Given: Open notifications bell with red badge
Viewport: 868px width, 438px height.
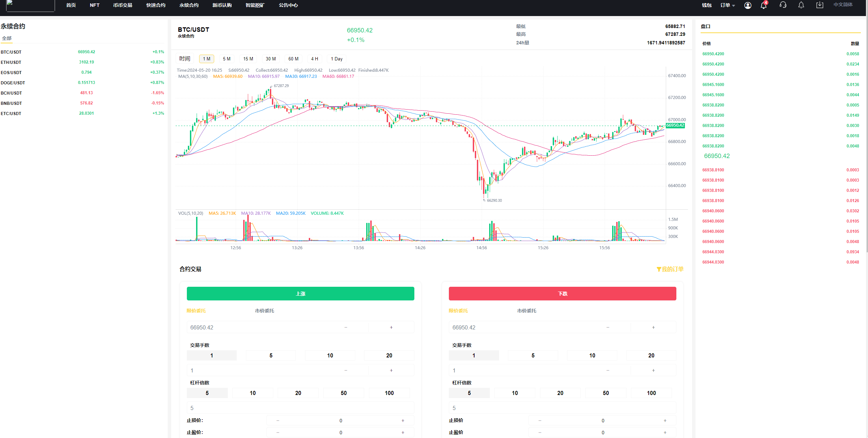Looking at the screenshot, I should tap(763, 5).
